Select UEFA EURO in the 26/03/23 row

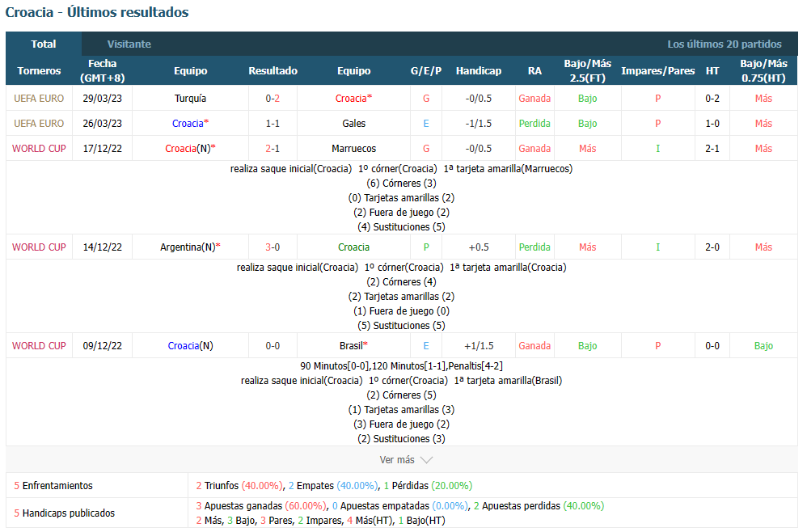click(x=39, y=124)
